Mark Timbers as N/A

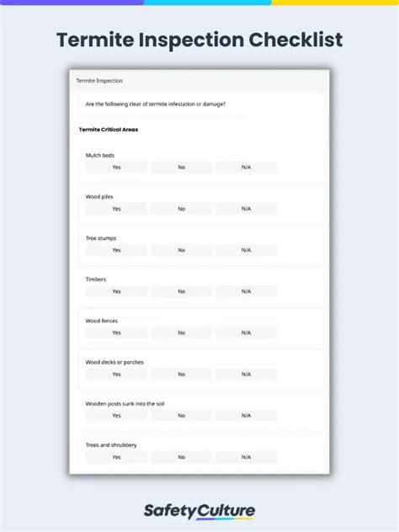pos(247,291)
